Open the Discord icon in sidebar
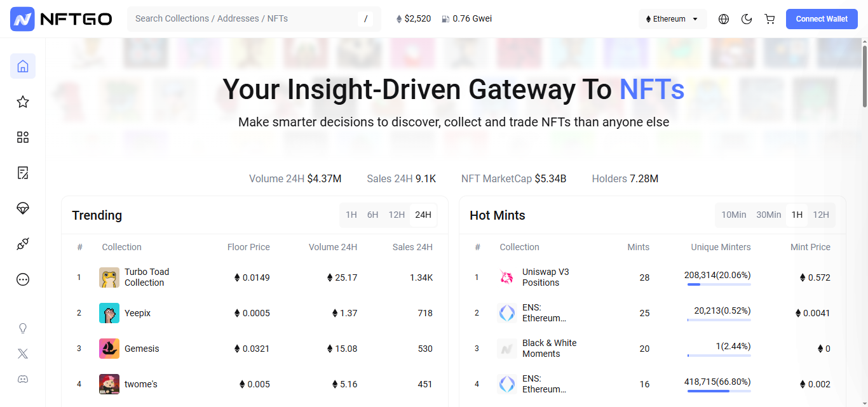The height and width of the screenshot is (407, 868). pyautogui.click(x=23, y=379)
